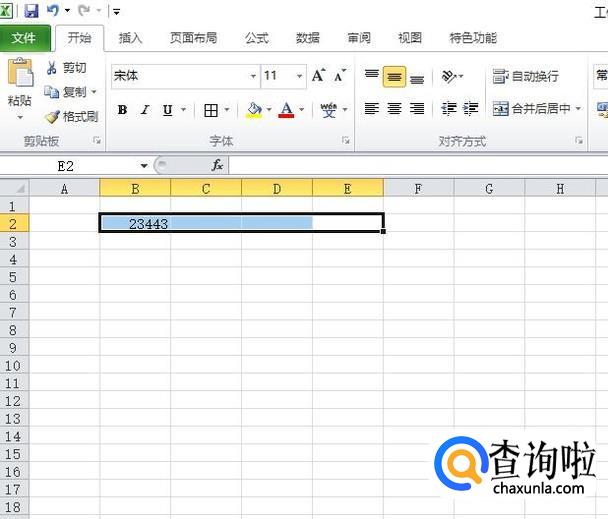Open the 合并后居中 dropdown arrow
This screenshot has height=519, width=608.
point(578,109)
